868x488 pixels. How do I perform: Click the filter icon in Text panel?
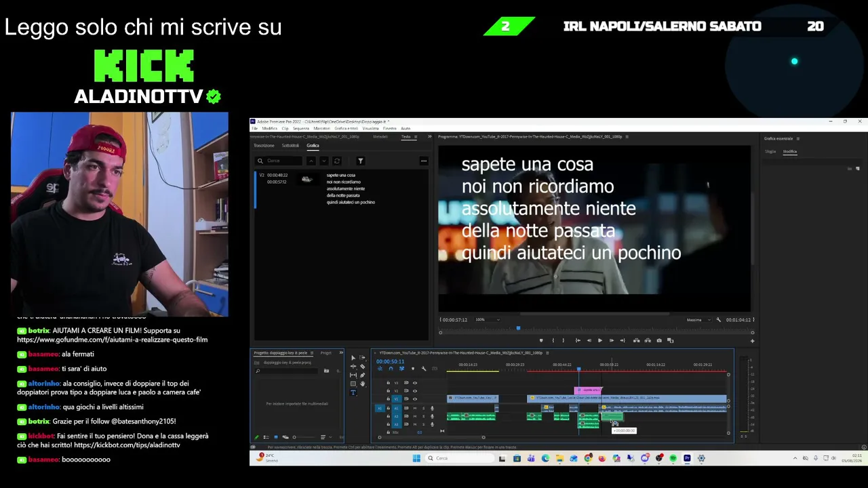360,161
